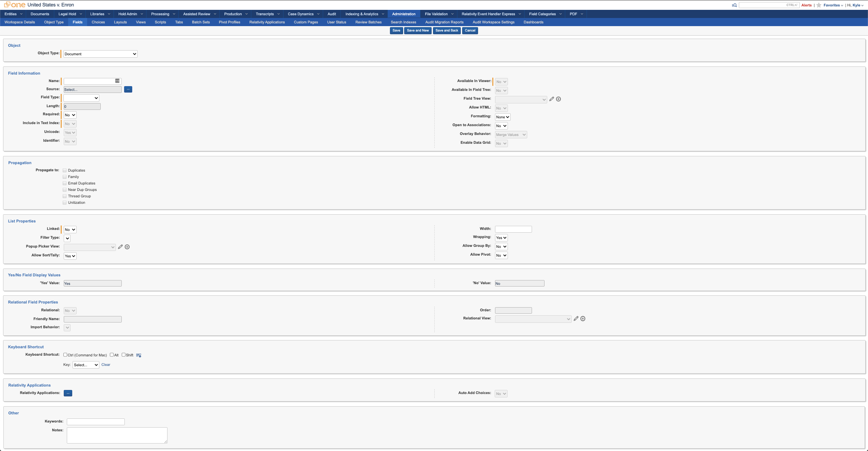Edit the Field Tree View with pencil
This screenshot has height=451, width=868.
pyautogui.click(x=552, y=99)
